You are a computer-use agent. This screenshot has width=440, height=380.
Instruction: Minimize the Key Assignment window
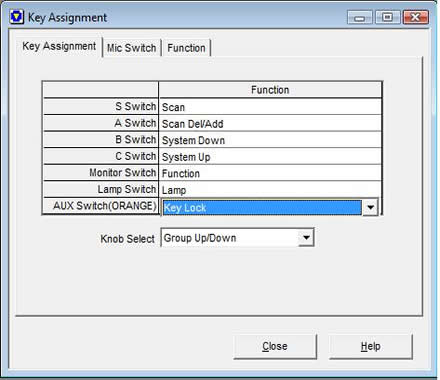pyautogui.click(x=360, y=17)
